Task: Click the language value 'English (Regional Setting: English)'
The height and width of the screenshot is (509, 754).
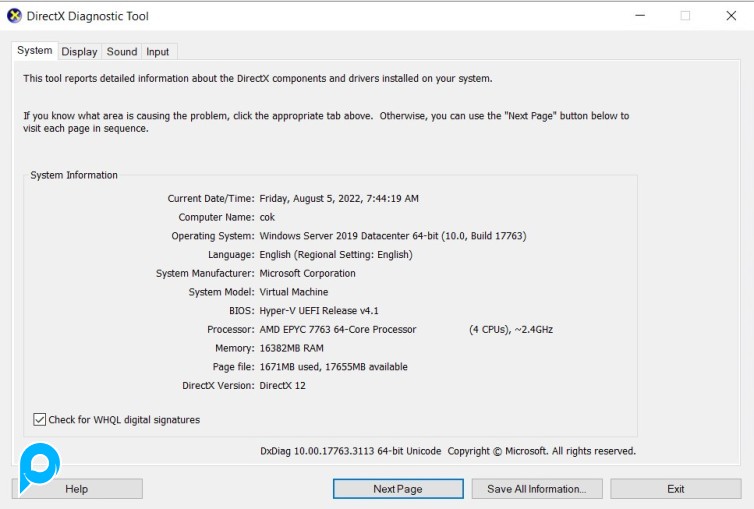Action: (336, 255)
